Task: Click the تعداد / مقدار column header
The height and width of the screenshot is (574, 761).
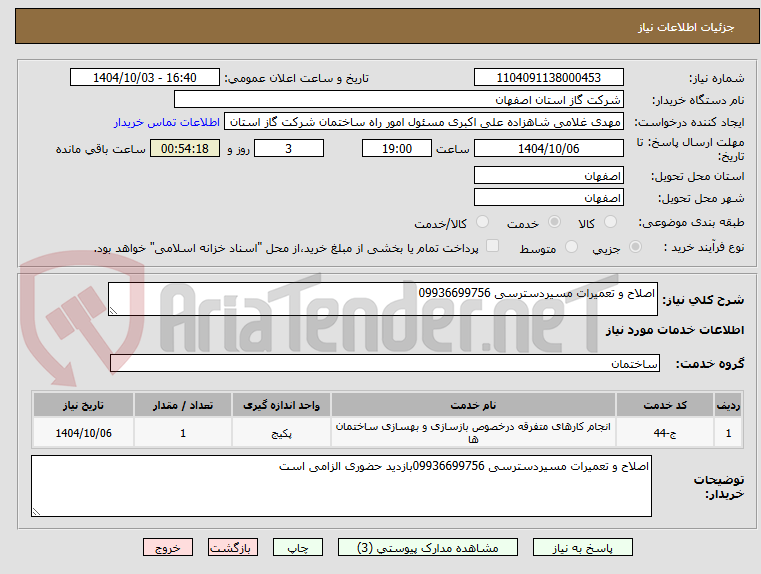Action: click(183, 405)
